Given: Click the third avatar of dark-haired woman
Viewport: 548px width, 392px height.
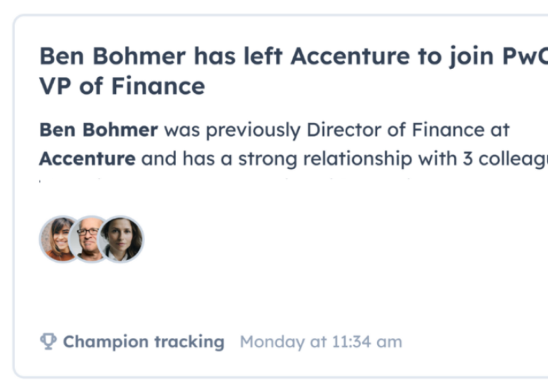Looking at the screenshot, I should [122, 239].
